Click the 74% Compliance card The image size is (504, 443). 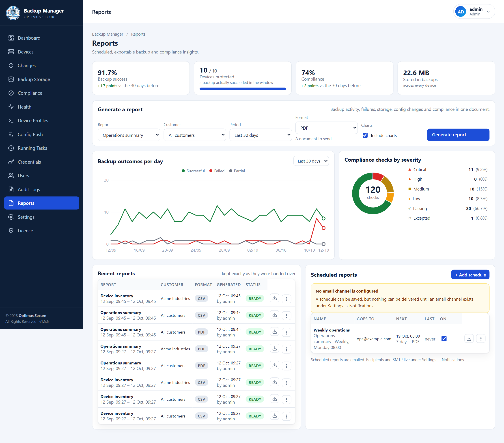(344, 78)
